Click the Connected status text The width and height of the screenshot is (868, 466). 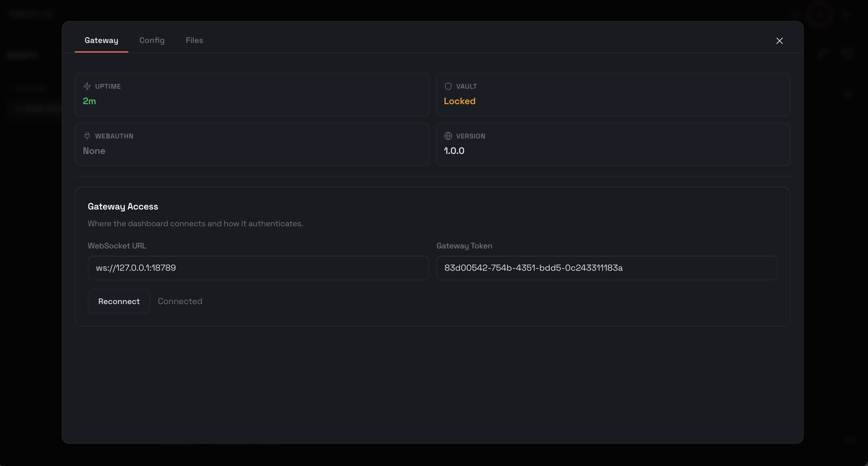(180, 301)
